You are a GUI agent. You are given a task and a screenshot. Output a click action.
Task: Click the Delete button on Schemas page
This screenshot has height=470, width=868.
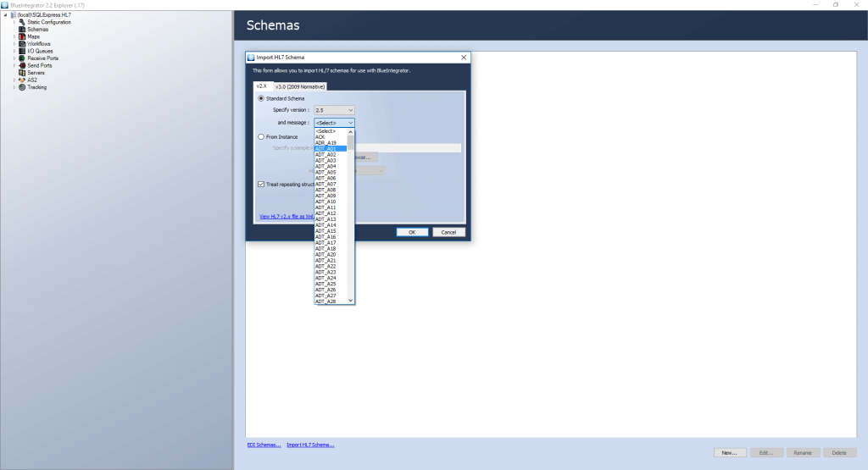[839, 452]
